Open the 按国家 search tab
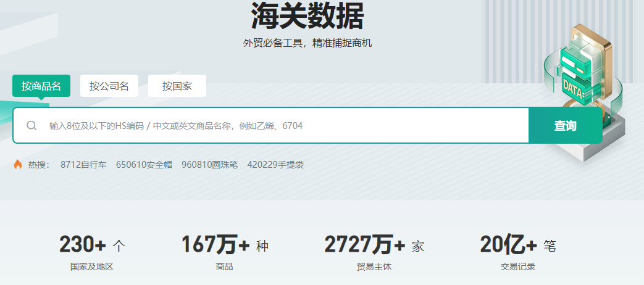644x285 pixels. click(177, 86)
